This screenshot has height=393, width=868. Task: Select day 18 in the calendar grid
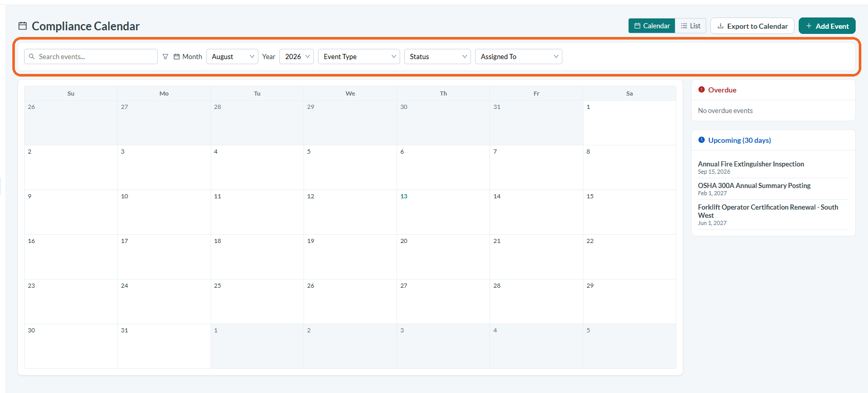pyautogui.click(x=257, y=257)
